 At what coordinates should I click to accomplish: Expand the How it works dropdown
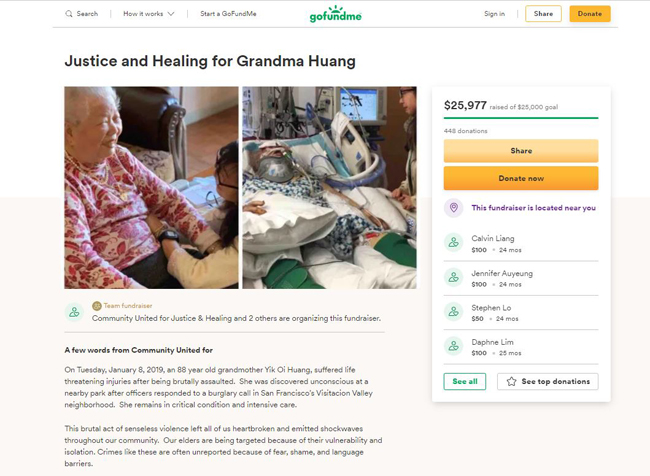point(148,14)
